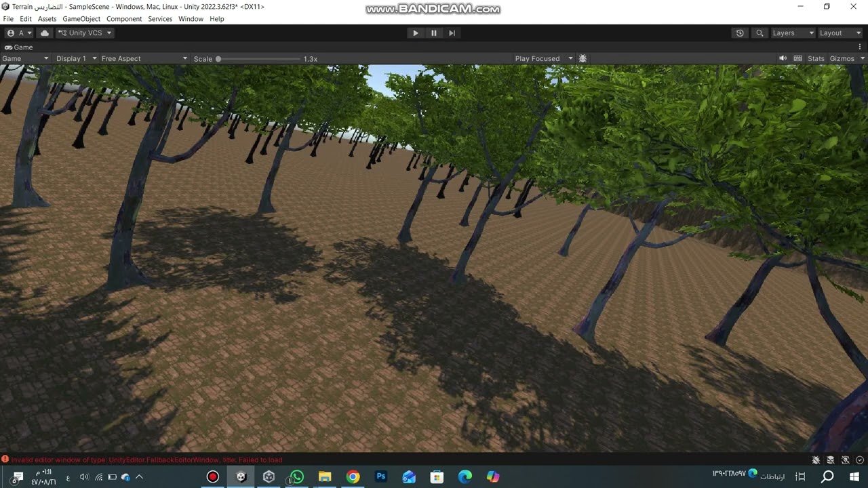868x488 pixels.
Task: Open Outlook mail from taskbar
Action: coord(409,476)
